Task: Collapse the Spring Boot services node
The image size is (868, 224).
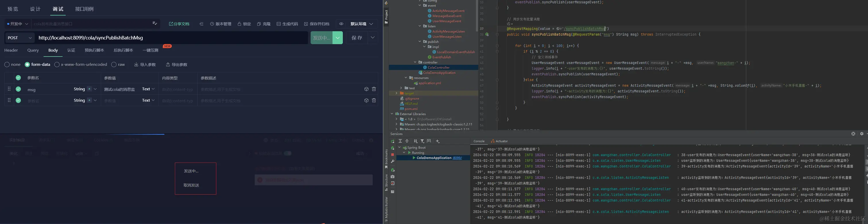Action: 400,148
